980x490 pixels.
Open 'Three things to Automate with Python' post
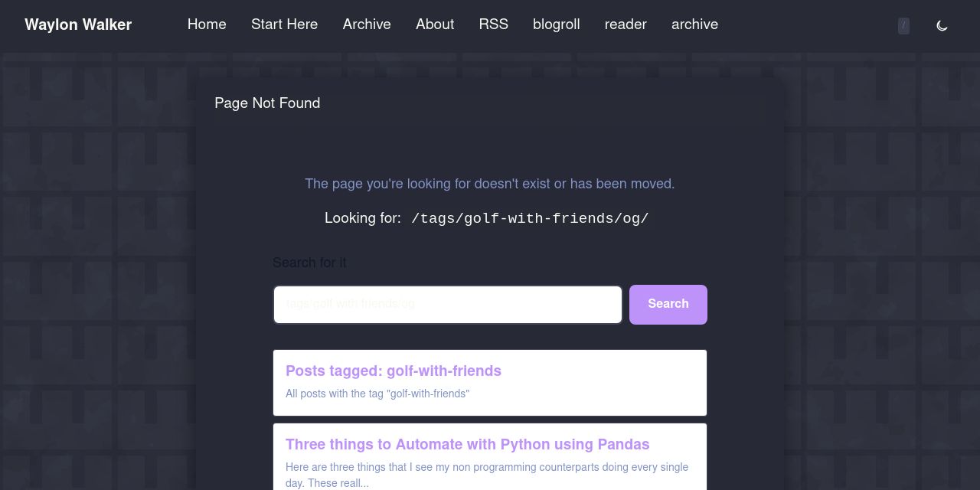click(467, 445)
